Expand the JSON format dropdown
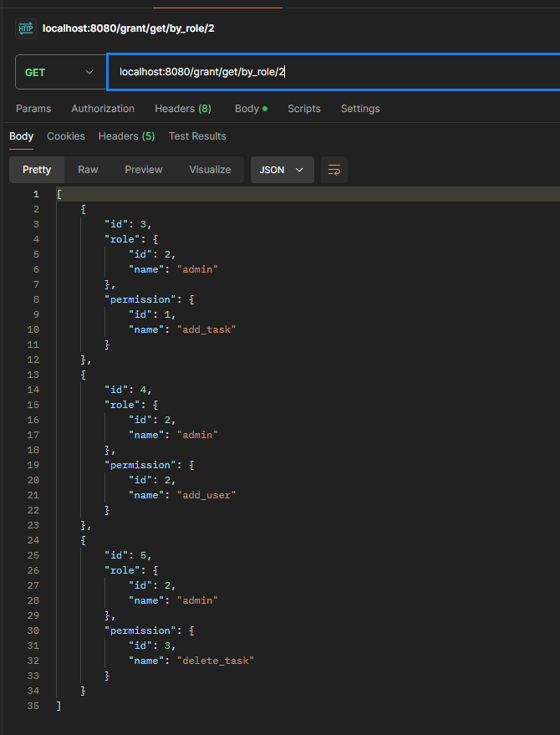 [282, 170]
